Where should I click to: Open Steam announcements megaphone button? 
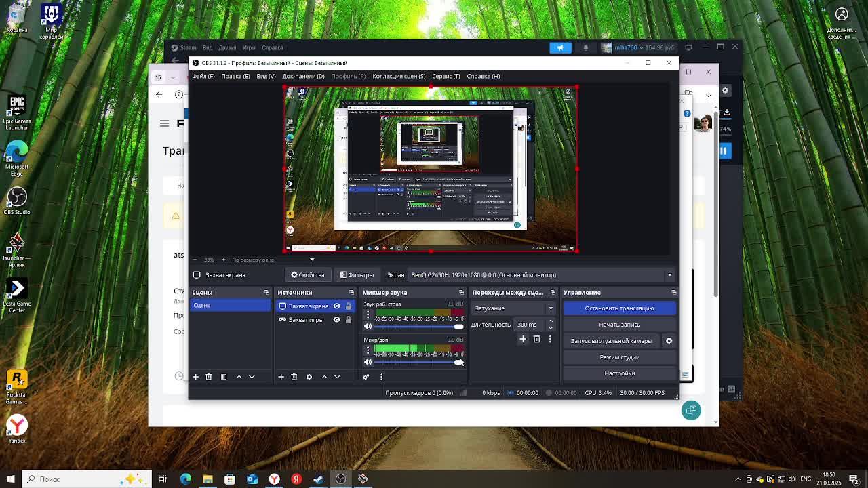tap(560, 47)
